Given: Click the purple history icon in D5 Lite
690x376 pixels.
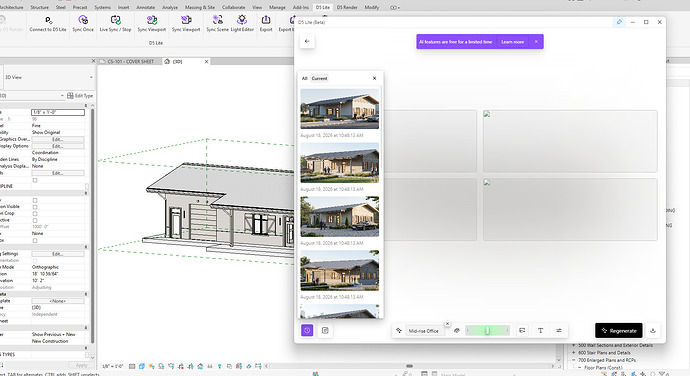Looking at the screenshot, I should click(307, 330).
